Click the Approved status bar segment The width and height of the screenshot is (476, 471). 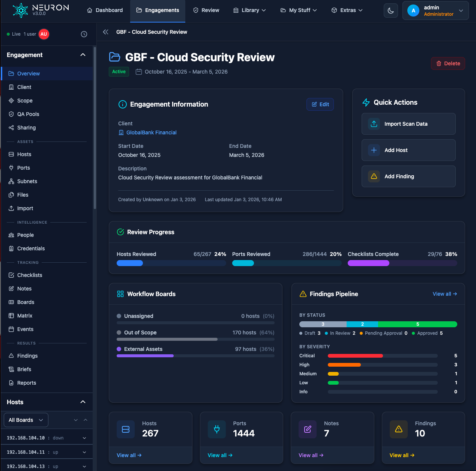[417, 324]
